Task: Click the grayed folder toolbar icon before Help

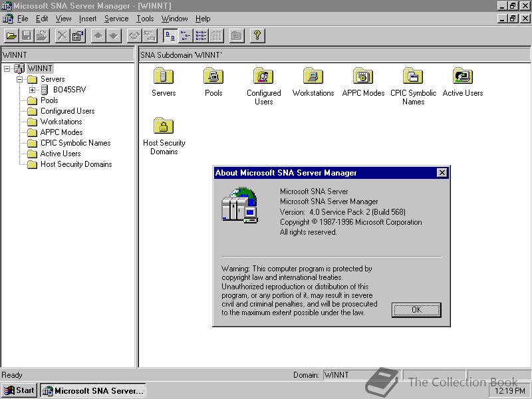Action: pos(237,36)
